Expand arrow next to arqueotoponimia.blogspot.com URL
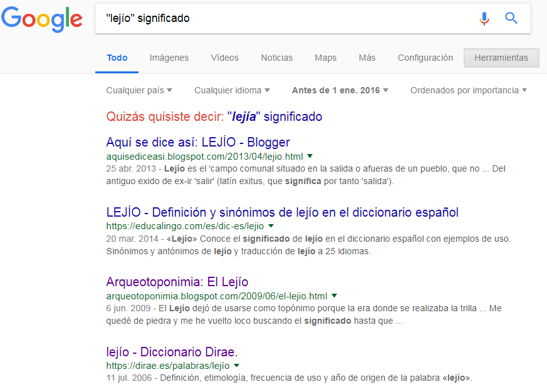The width and height of the screenshot is (547, 392). [334, 296]
